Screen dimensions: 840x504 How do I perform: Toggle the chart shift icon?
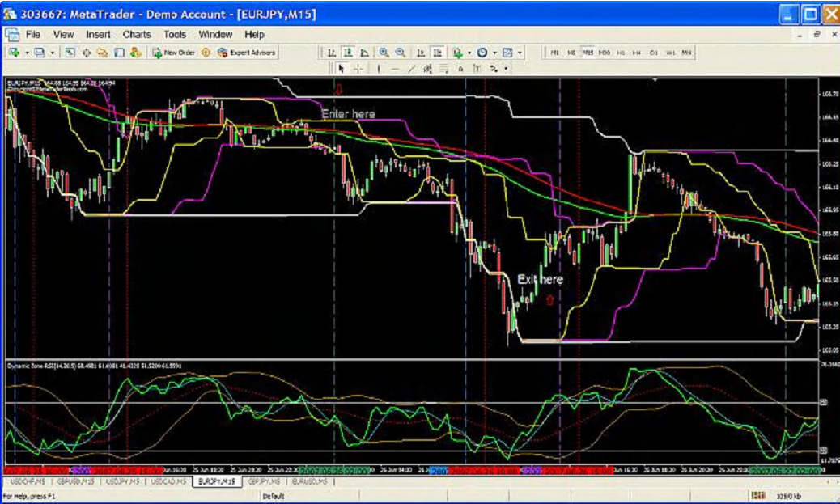click(438, 53)
